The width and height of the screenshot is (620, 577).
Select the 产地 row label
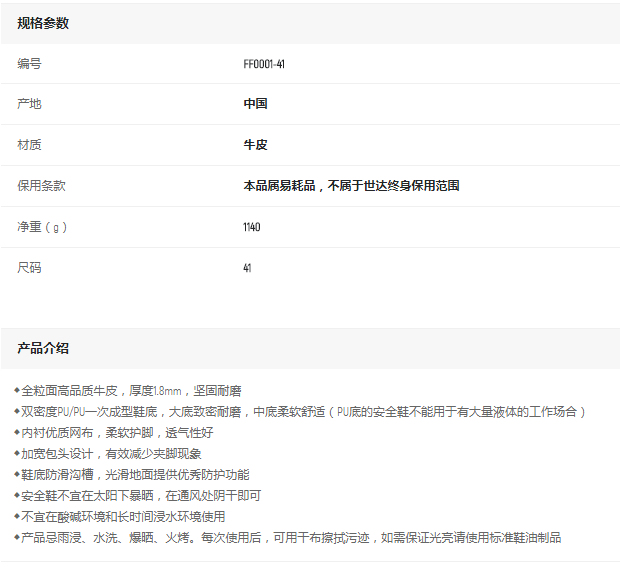[x=29, y=104]
